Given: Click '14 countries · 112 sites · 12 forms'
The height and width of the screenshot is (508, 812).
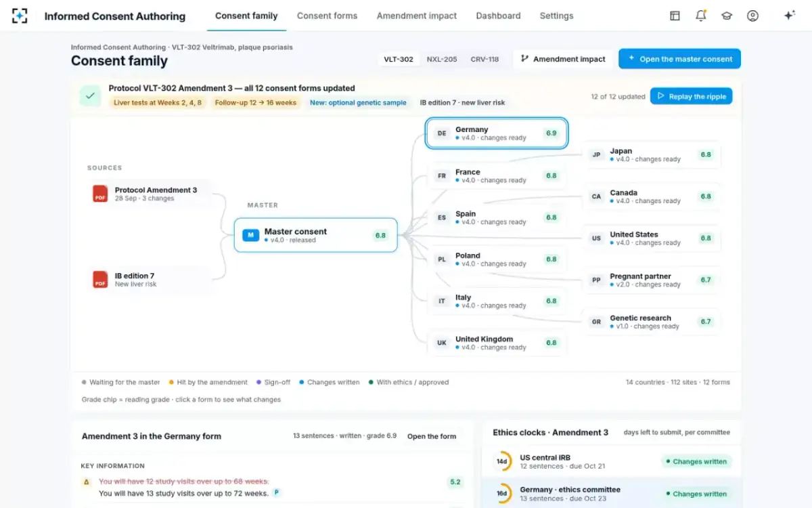Looking at the screenshot, I should [677, 382].
